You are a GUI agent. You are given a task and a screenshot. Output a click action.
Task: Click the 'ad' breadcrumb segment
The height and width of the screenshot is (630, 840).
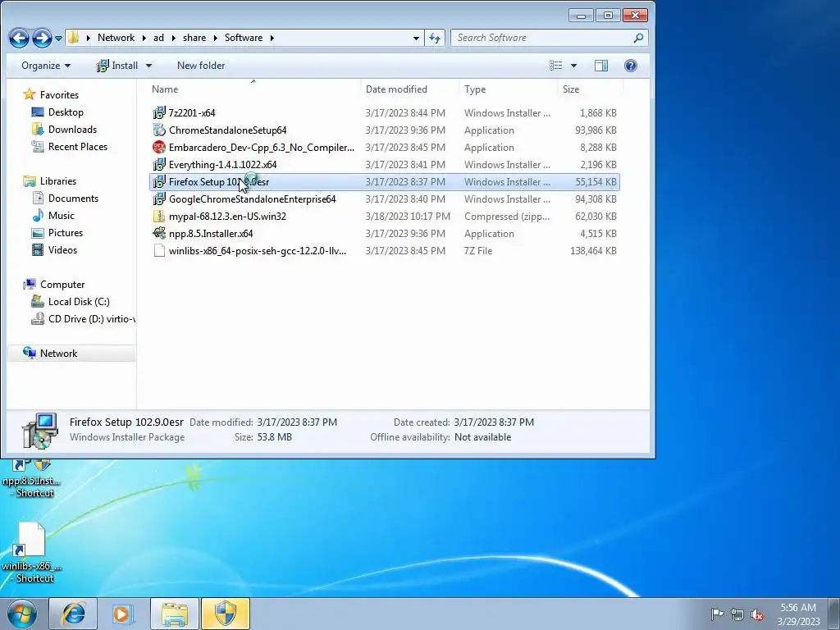[x=158, y=38]
